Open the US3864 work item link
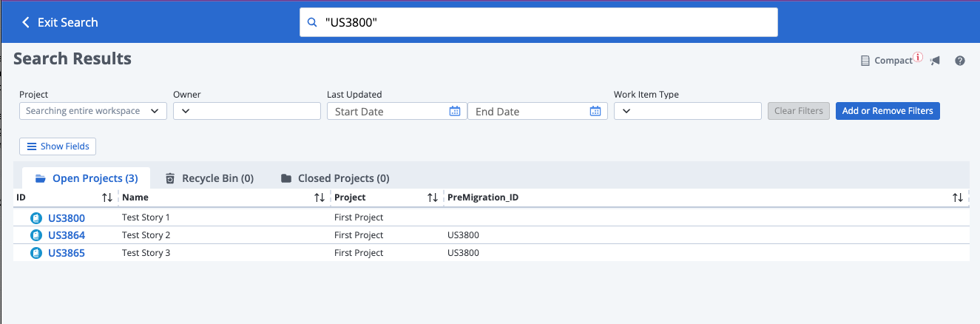This screenshot has height=324, width=980. coord(67,235)
